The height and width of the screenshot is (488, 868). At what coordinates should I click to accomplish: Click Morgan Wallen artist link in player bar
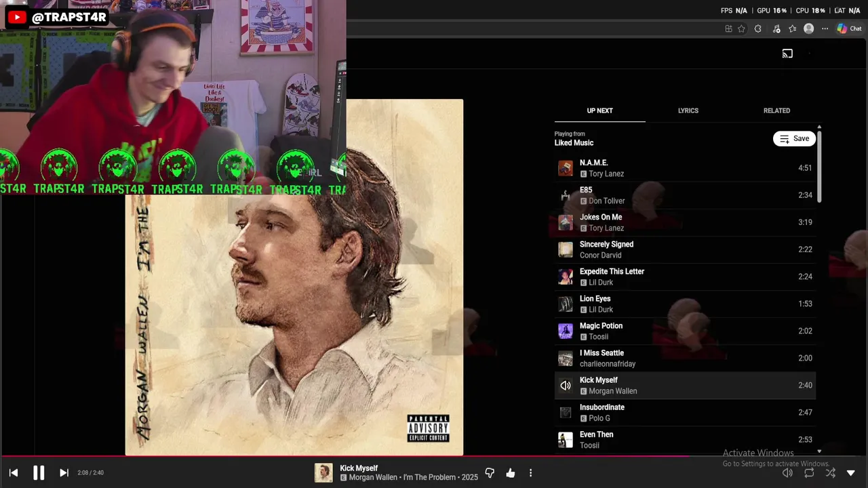coord(374,477)
